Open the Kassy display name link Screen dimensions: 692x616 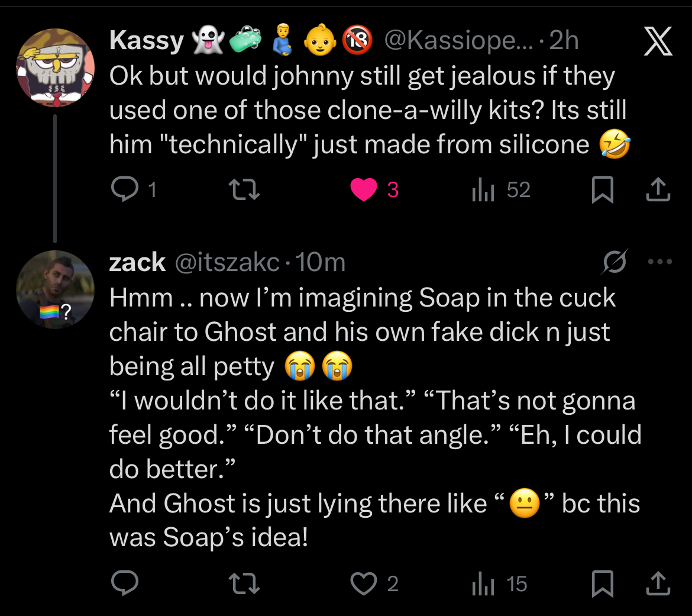click(147, 41)
